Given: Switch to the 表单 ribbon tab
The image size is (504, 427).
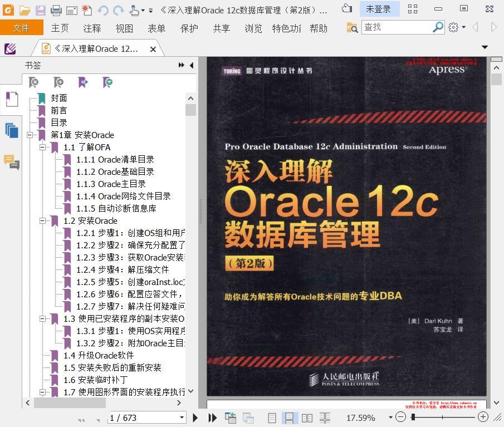Looking at the screenshot, I should pyautogui.click(x=156, y=28).
